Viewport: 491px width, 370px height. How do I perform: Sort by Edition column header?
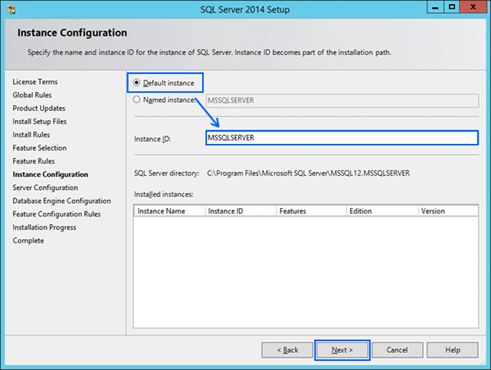tap(382, 211)
